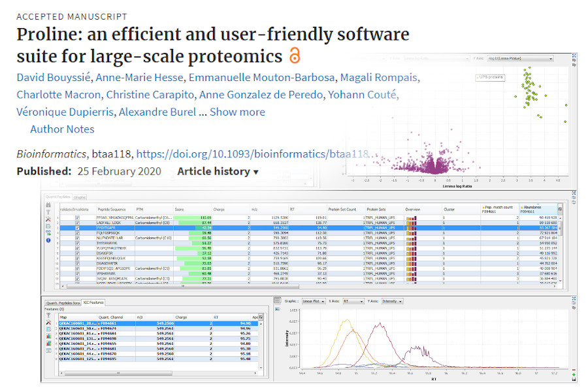Click the m/z value 1129.5286
The height and width of the screenshot is (392, 588).
click(280, 218)
